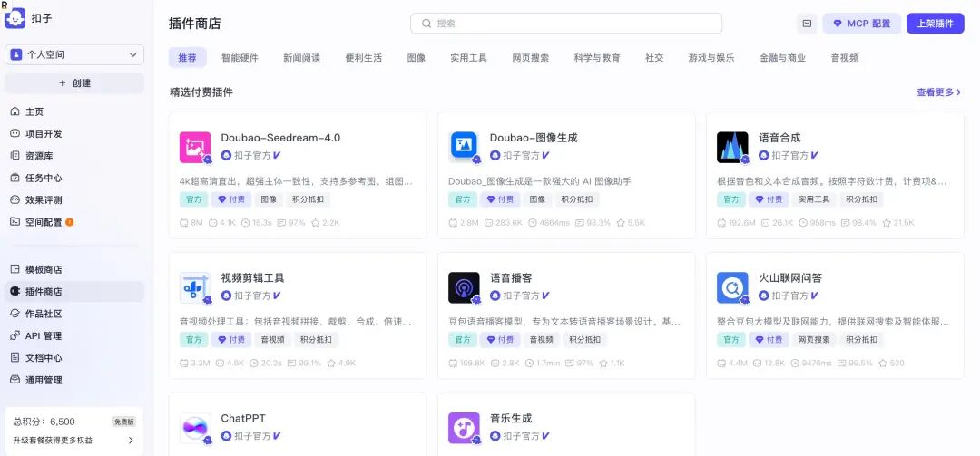Screen dimensions: 980x456
Task: Click the 总积分: 6,500 text
Action: pyautogui.click(x=44, y=422)
